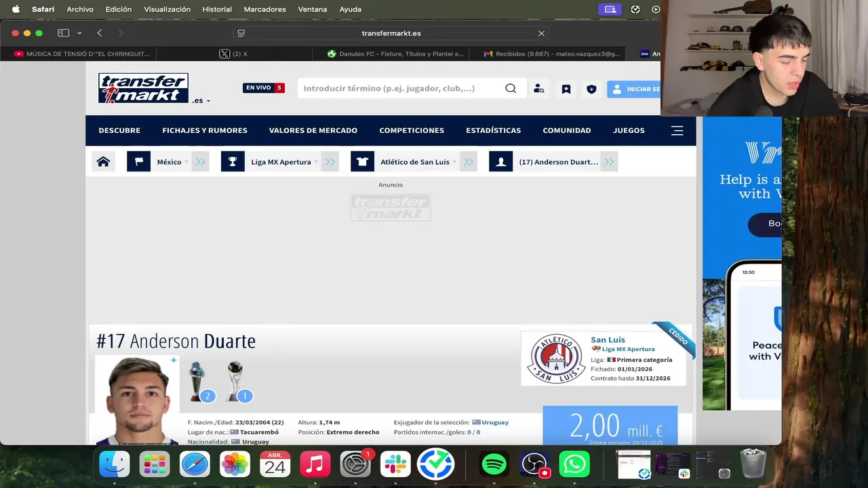Image resolution: width=868 pixels, height=488 pixels.
Task: Click the INICIAR SESIÓN button
Action: [633, 89]
